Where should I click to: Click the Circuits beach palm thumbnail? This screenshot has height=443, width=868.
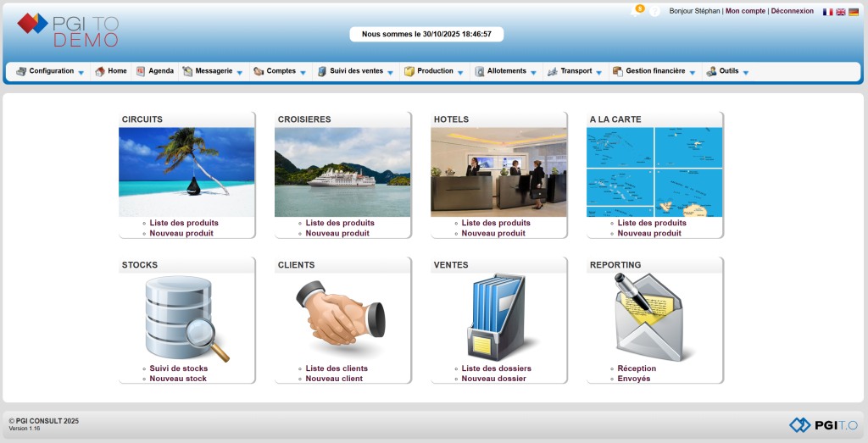[x=186, y=172]
